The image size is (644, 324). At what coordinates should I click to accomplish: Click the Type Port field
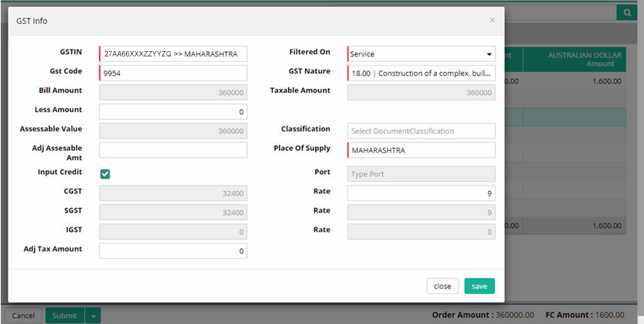point(422,174)
